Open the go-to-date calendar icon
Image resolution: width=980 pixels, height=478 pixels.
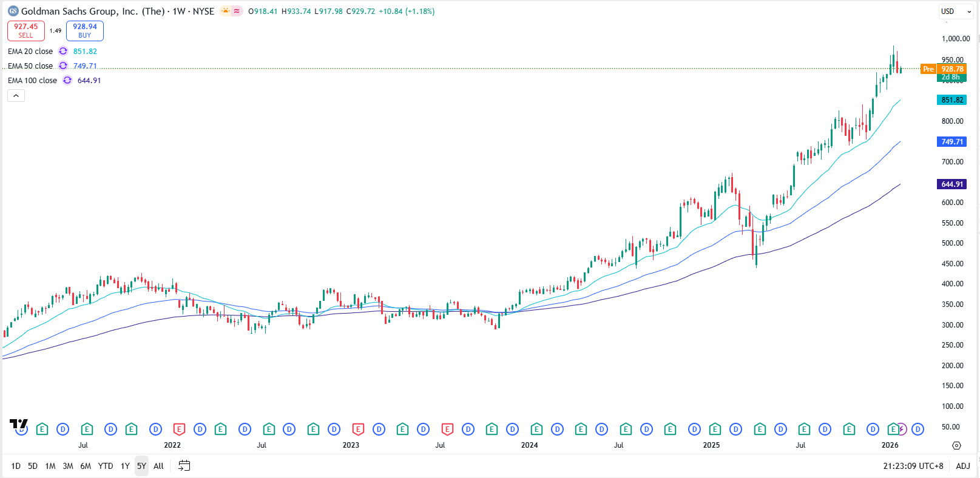click(x=184, y=466)
